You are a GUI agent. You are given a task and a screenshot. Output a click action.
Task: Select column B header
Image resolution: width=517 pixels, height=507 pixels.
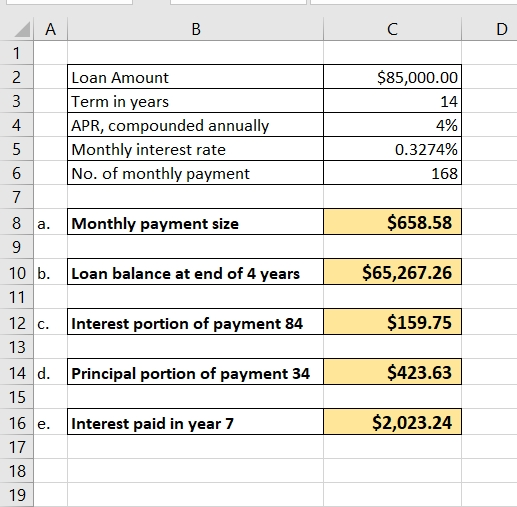[195, 29]
